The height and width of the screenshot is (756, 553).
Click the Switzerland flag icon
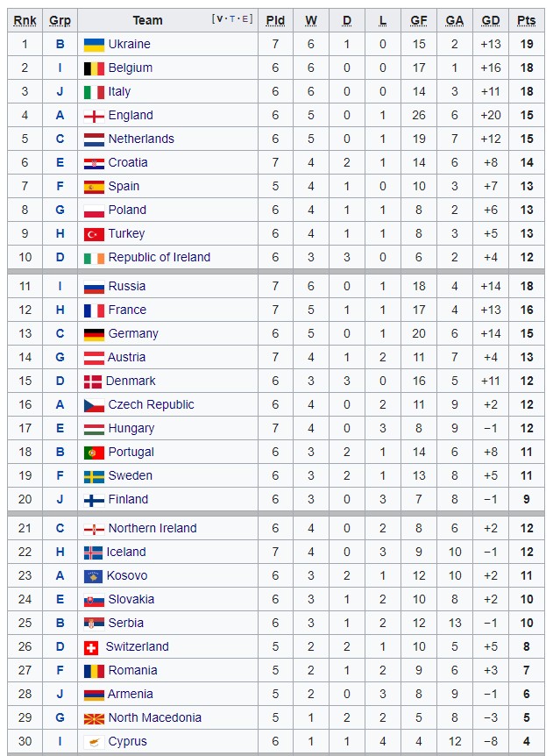(90, 646)
